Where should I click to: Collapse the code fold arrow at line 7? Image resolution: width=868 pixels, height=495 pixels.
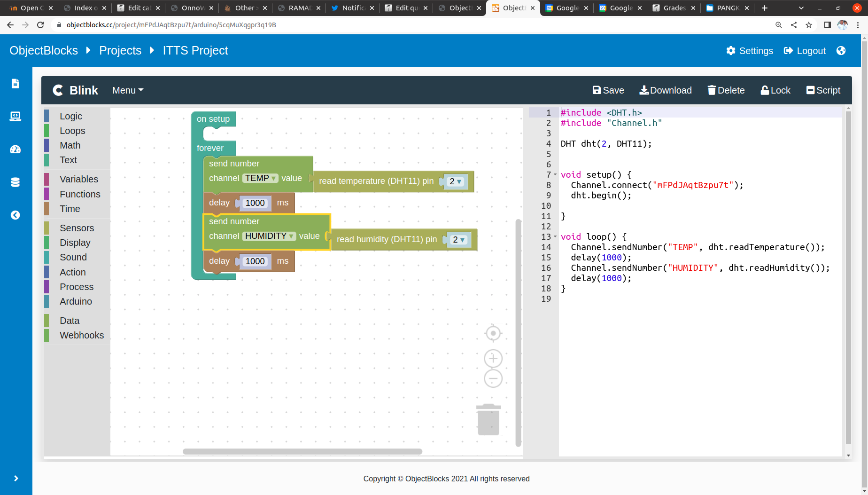[555, 174]
